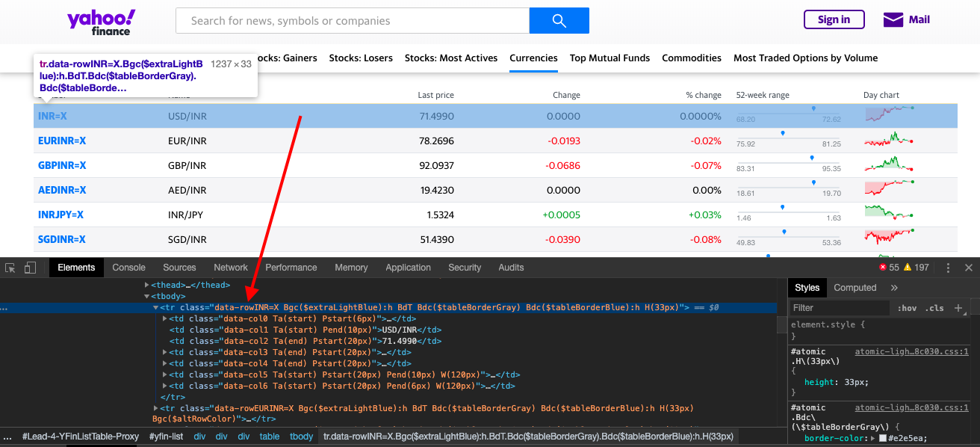
Task: Expand the thead element in the DOM tree
Action: [146, 284]
